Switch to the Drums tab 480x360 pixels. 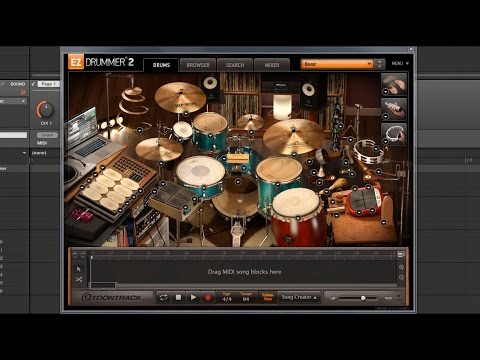tap(161, 65)
